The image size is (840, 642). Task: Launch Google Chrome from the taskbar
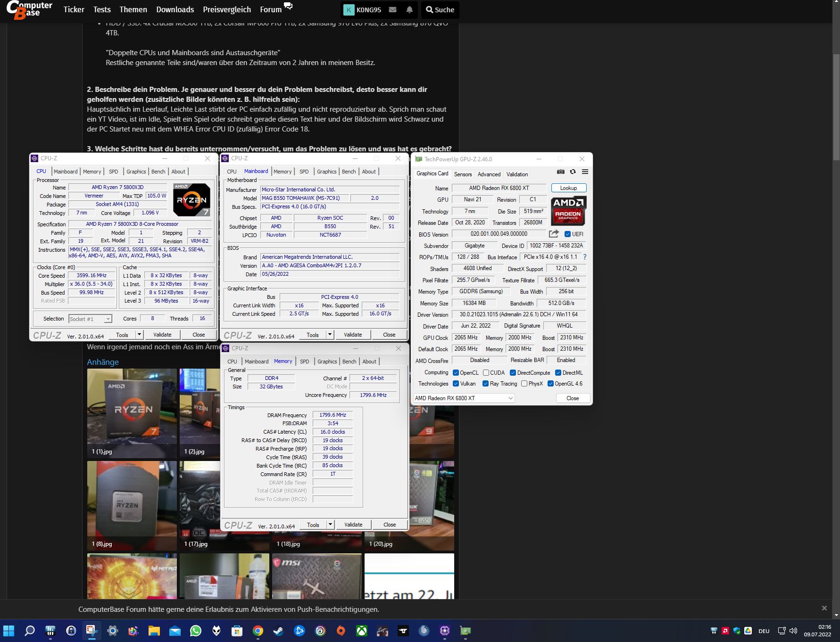(258, 631)
